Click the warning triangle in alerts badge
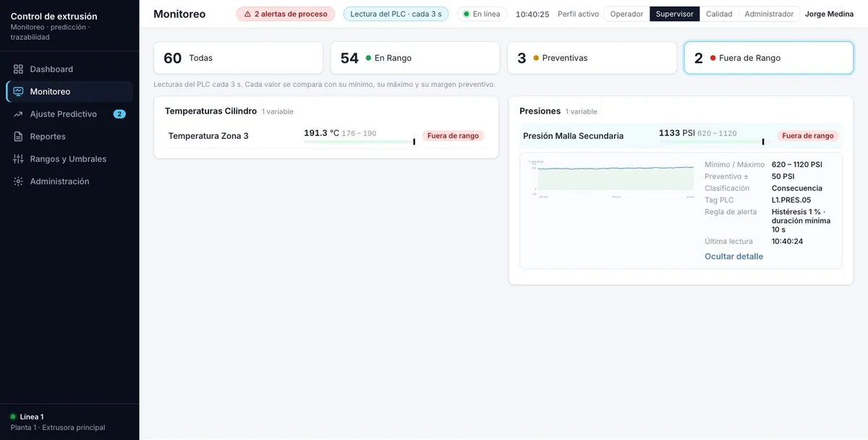This screenshot has height=440, width=868. [247, 14]
